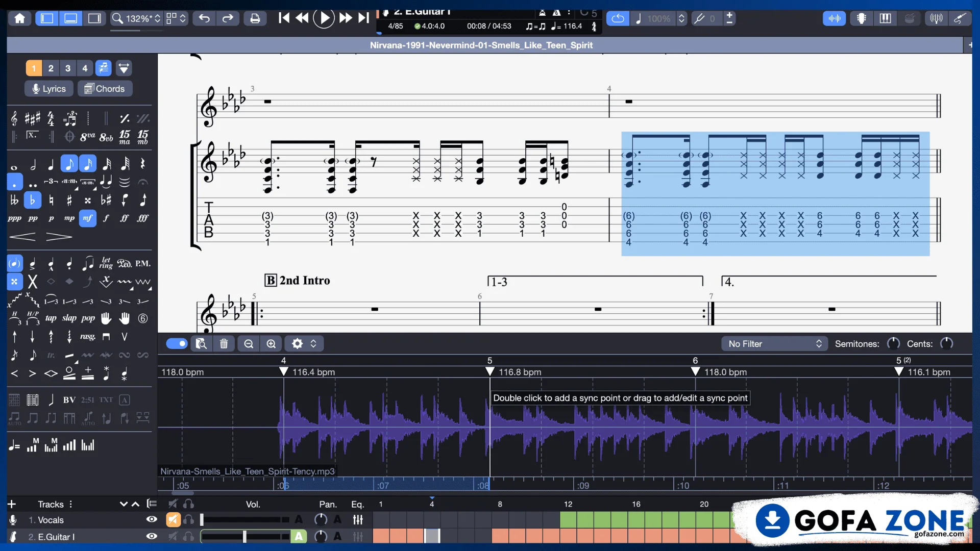Toggle visibility of the Vocals track

click(x=152, y=519)
